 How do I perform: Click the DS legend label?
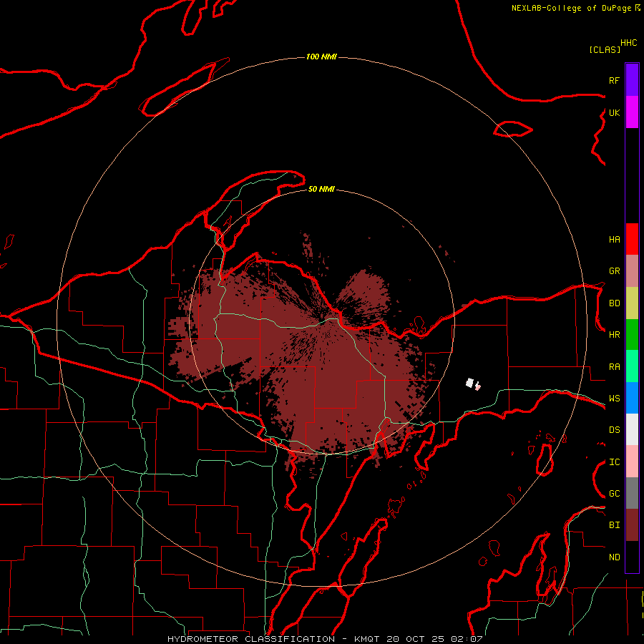coord(614,430)
